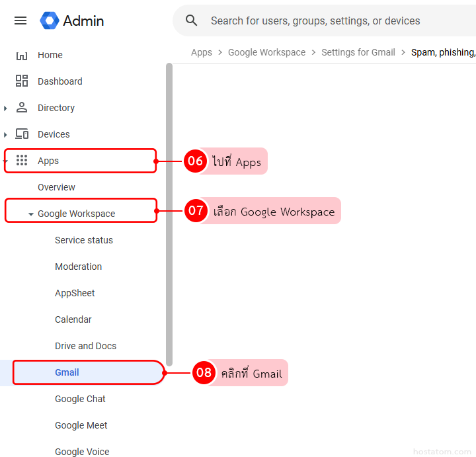
Task: Click the Google Workspace breadcrumb link
Action: click(x=266, y=52)
